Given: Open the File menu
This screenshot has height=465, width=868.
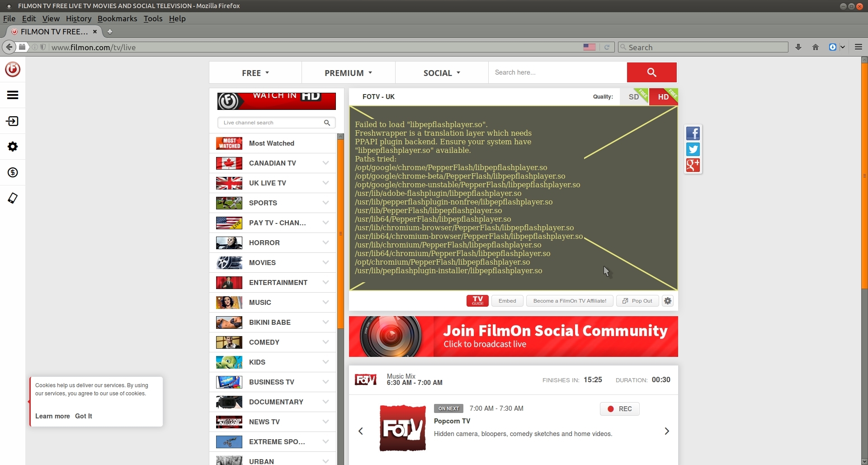Looking at the screenshot, I should coord(9,19).
